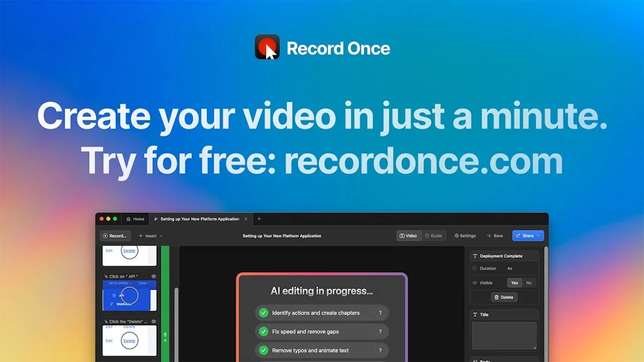Open the Insert dropdown
Image resolution: width=644 pixels, height=362 pixels.
coord(151,236)
